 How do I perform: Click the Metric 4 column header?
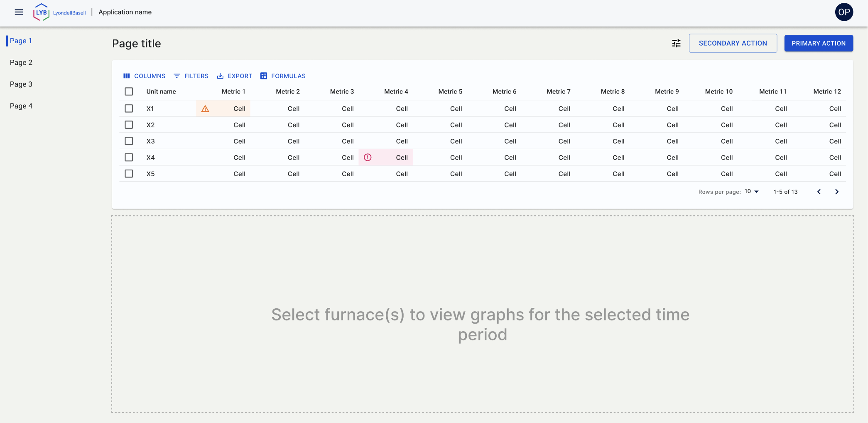pos(396,91)
